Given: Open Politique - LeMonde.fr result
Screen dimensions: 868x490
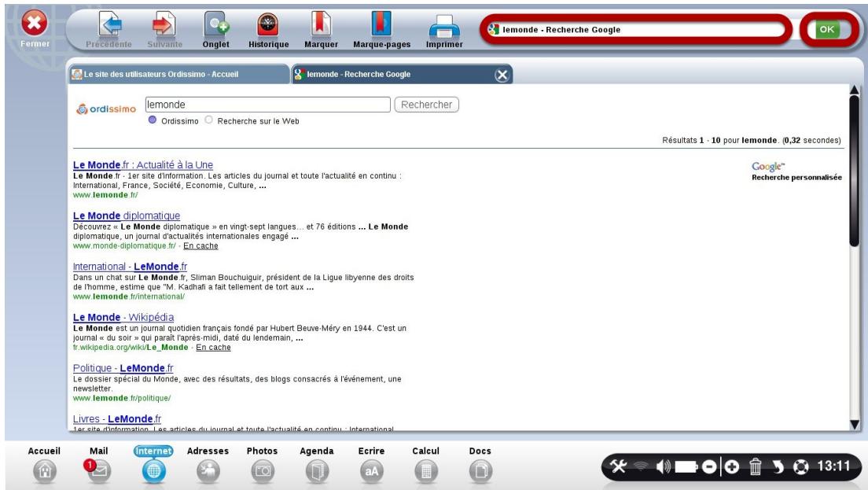Looking at the screenshot, I should point(123,368).
